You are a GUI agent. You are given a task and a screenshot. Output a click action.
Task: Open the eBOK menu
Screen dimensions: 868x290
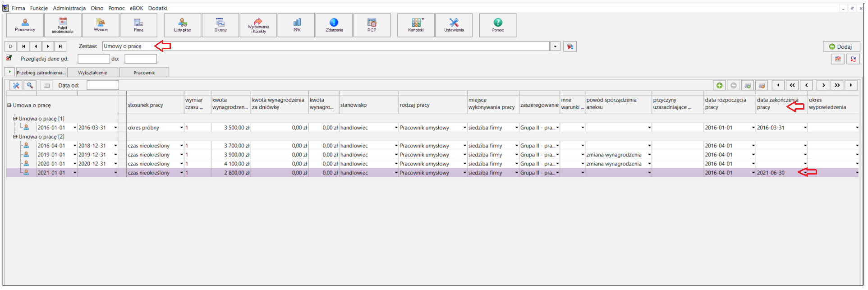(x=137, y=8)
